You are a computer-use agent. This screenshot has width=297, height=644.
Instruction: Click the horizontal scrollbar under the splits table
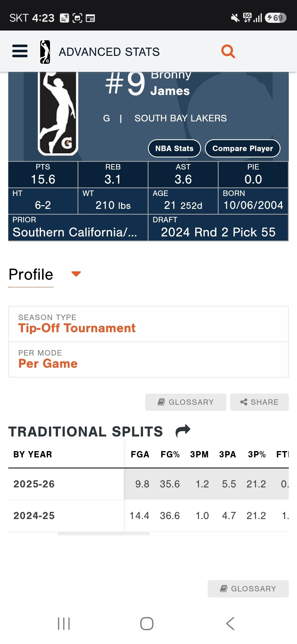104,534
